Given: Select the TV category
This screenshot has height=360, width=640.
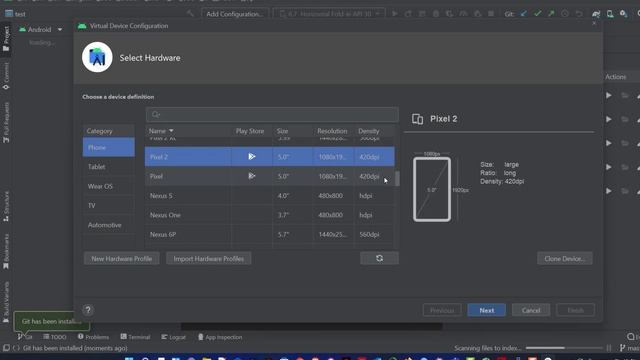Looking at the screenshot, I should [109, 205].
